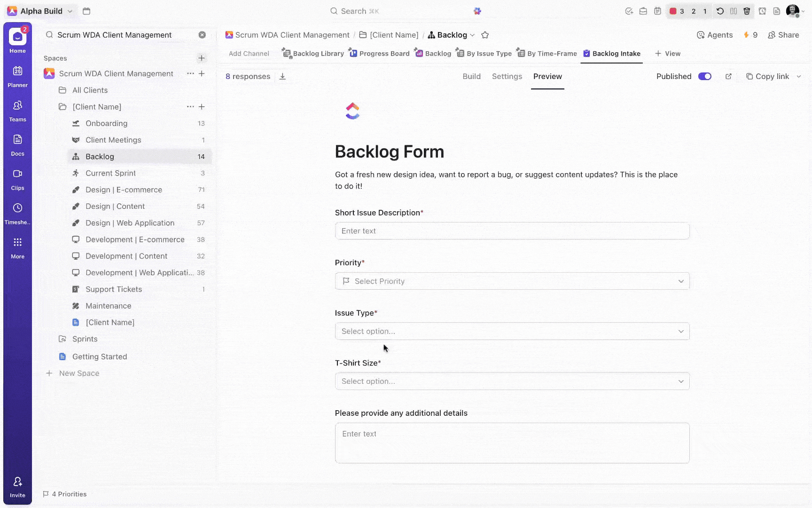Open the Issue Type dropdown

tap(512, 331)
